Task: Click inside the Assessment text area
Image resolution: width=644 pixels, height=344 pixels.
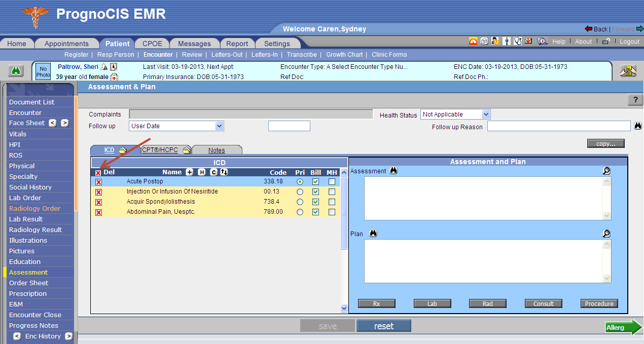Action: pos(484,198)
